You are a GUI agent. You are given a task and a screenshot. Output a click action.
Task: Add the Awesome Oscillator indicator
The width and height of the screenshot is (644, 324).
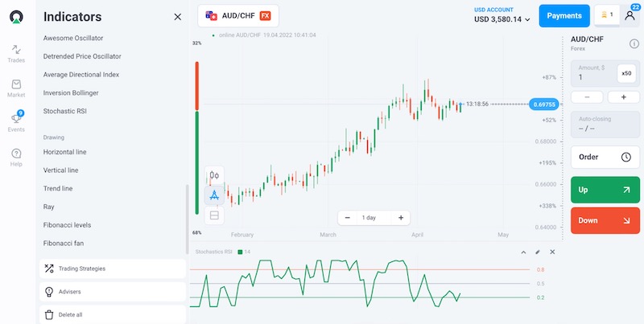click(x=73, y=38)
